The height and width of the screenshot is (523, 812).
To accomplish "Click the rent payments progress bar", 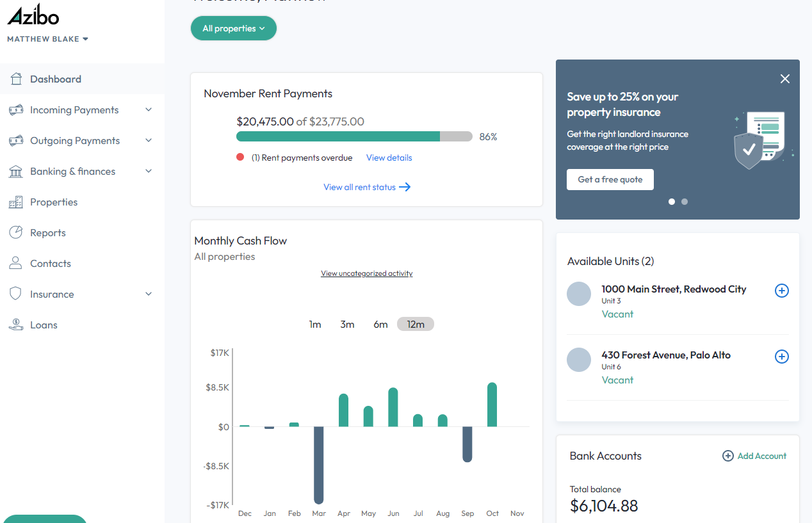I will click(x=354, y=136).
